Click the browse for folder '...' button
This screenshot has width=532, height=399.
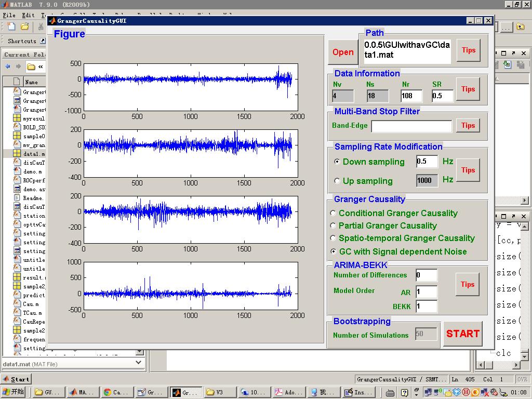click(x=507, y=27)
